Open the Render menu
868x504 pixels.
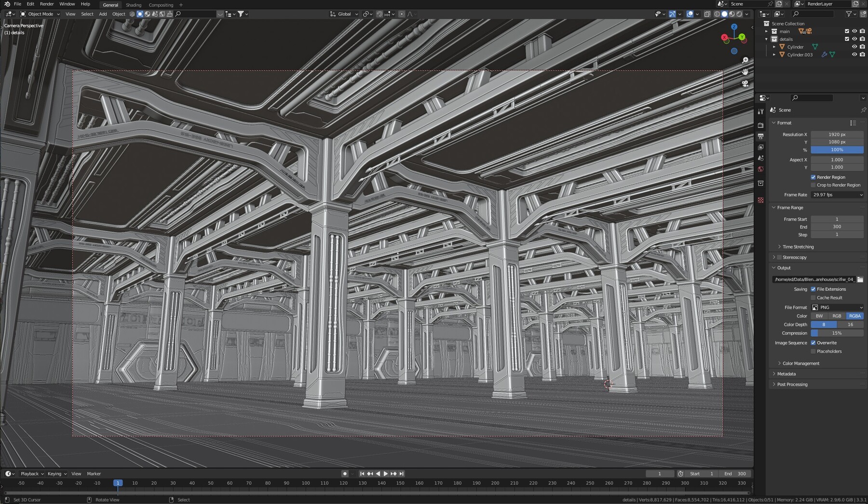(x=46, y=4)
